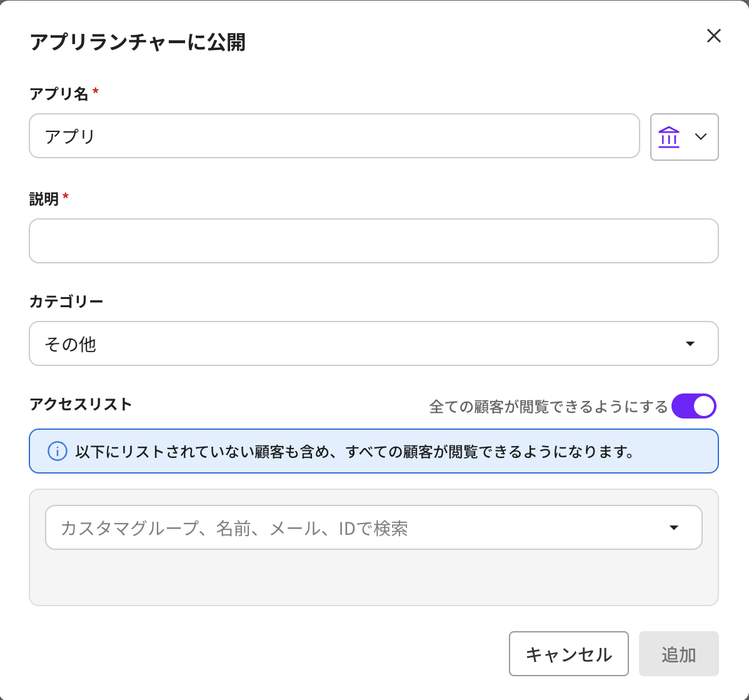Click the アプリランチャーに公開 dialog title
Image resolution: width=749 pixels, height=700 pixels.
138,43
